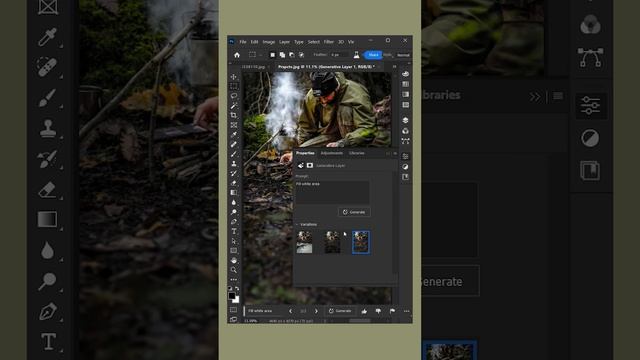
Task: Open the Home screen icon
Action: tap(237, 55)
